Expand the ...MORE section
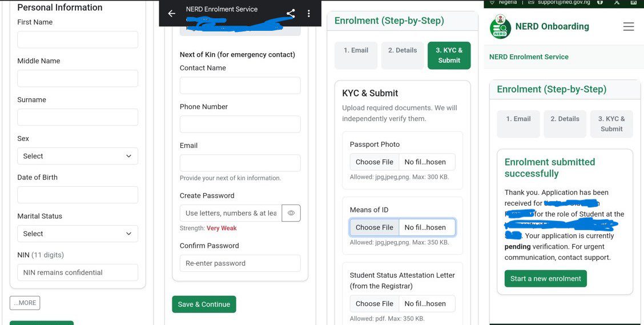This screenshot has width=644, height=325. point(25,303)
